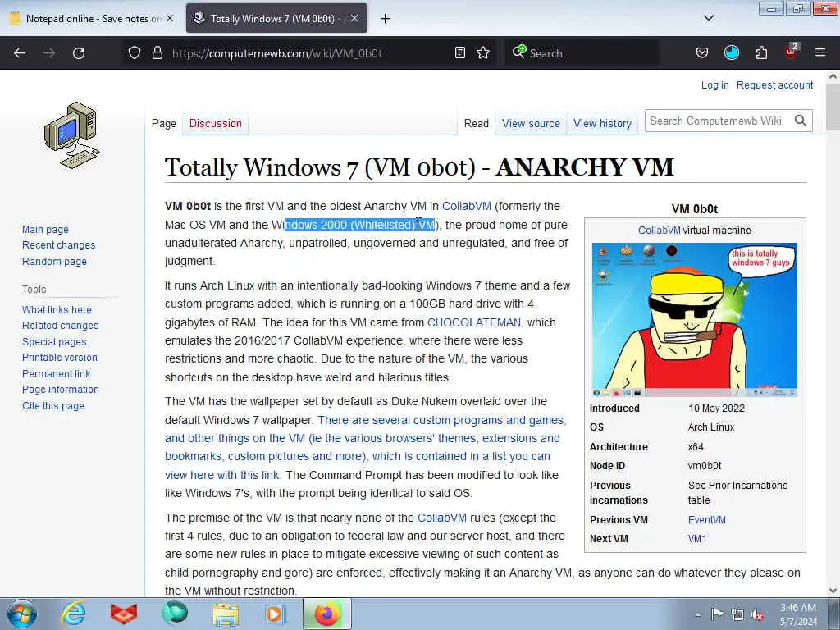Click the Log in link

point(714,84)
